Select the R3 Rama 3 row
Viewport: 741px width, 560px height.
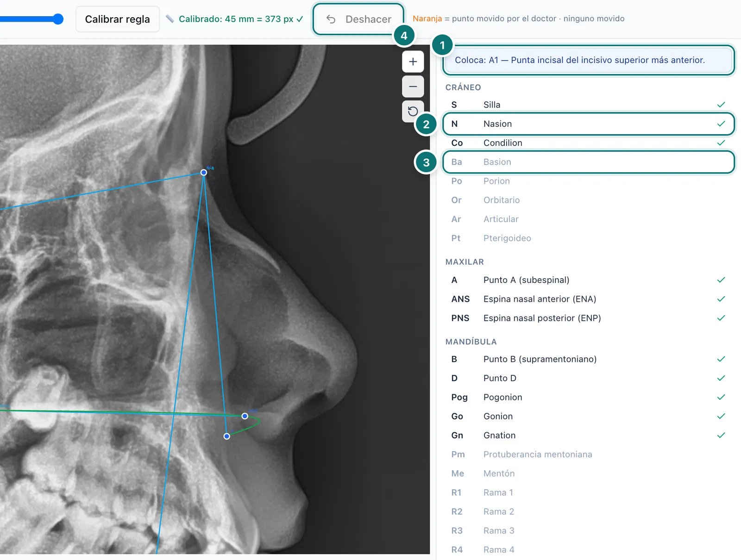coord(588,530)
